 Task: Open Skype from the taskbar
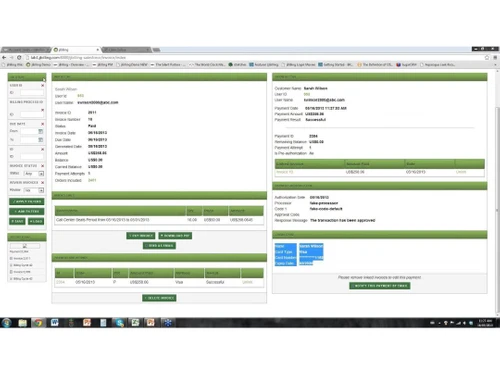coord(120,322)
